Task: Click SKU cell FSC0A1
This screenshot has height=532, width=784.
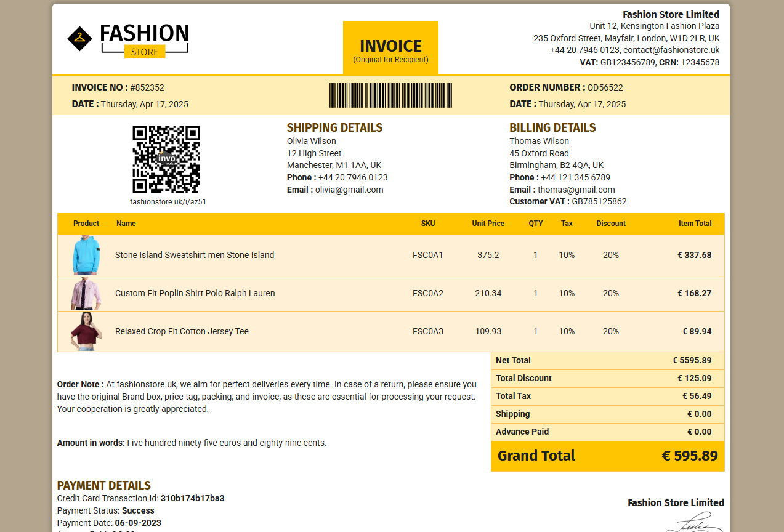Action: (428, 255)
